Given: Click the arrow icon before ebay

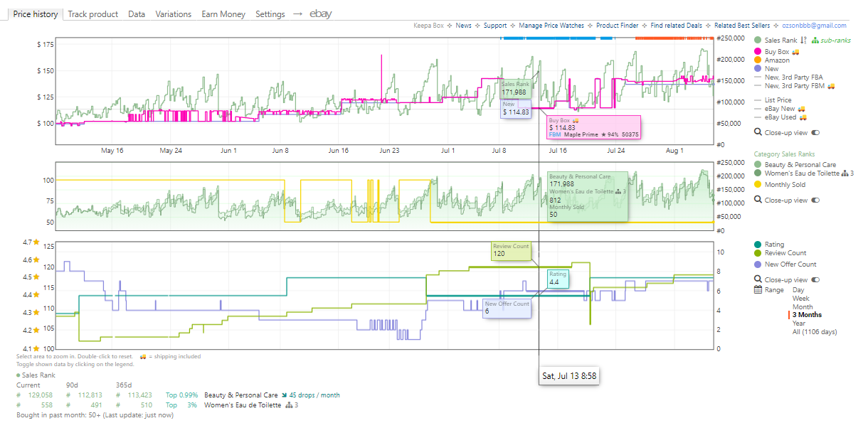Looking at the screenshot, I should pyautogui.click(x=297, y=14).
